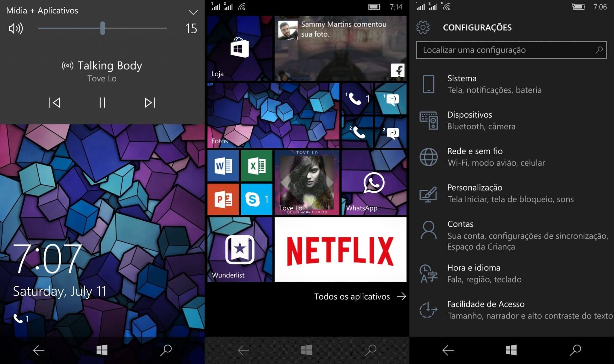This screenshot has width=614, height=364.
Task: Launch the Excel tile
Action: tap(257, 166)
